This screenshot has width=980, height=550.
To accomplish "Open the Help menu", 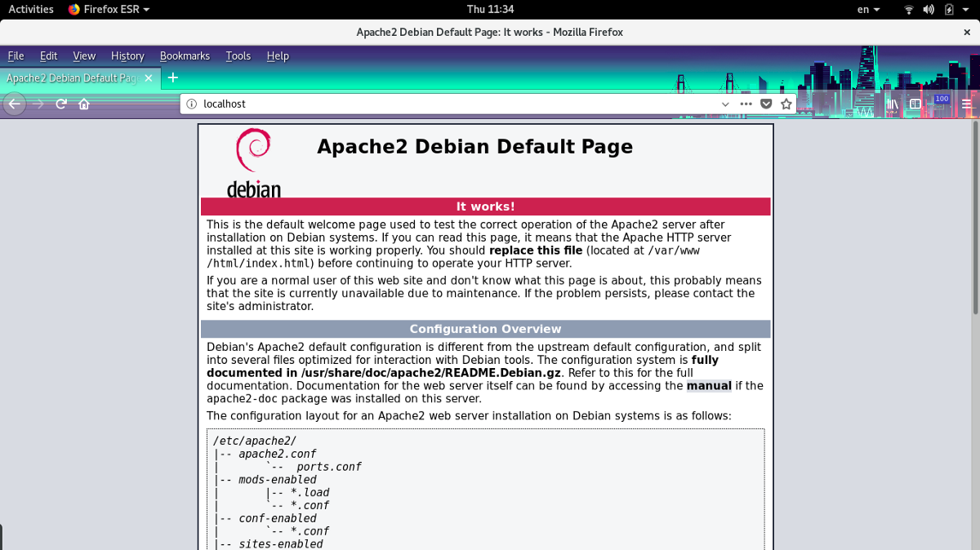I will pyautogui.click(x=278, y=55).
